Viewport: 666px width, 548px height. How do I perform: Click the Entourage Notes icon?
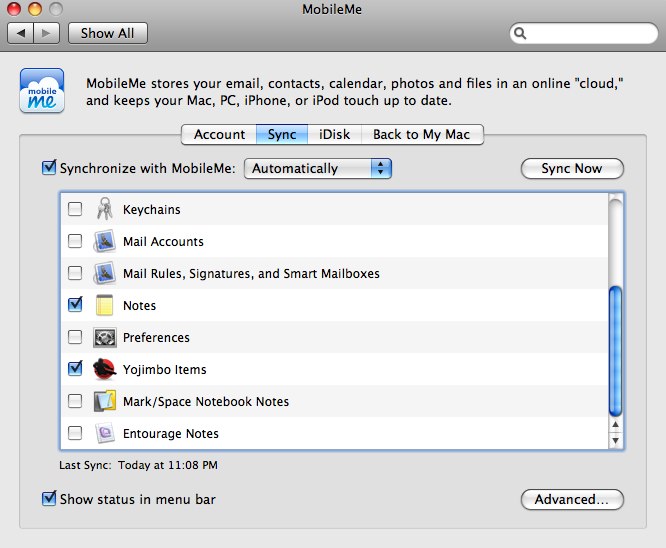tap(104, 433)
